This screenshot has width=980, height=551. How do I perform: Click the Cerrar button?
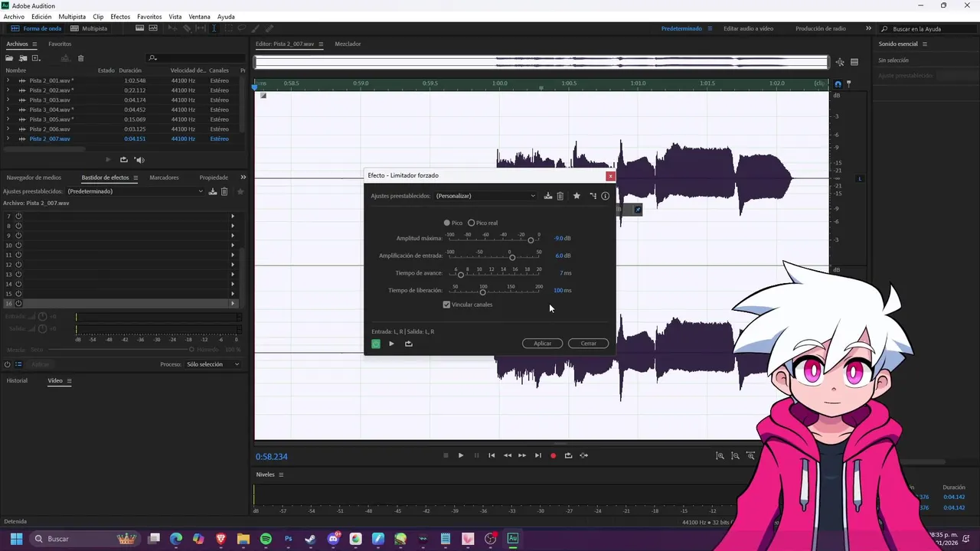pyautogui.click(x=588, y=344)
